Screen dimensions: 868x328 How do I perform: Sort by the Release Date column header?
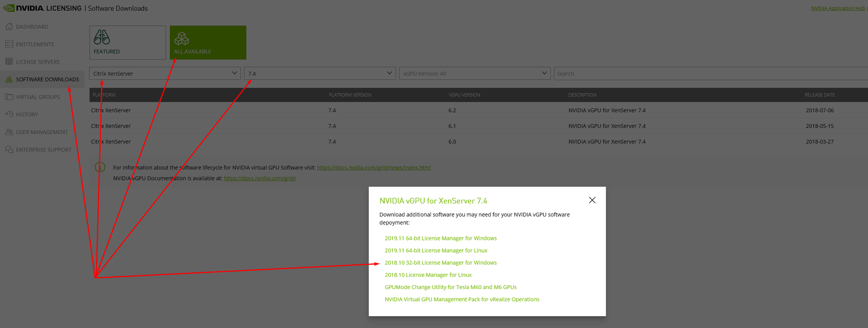tap(820, 95)
